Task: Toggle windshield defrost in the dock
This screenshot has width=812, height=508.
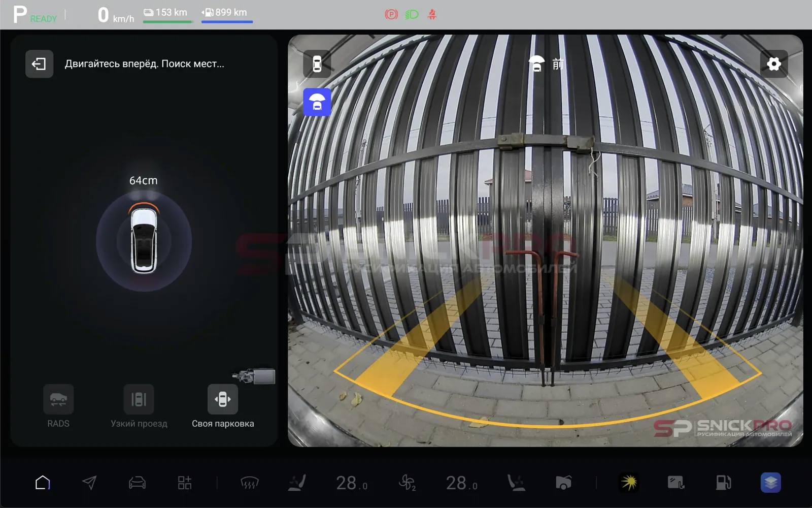Action: [x=249, y=483]
